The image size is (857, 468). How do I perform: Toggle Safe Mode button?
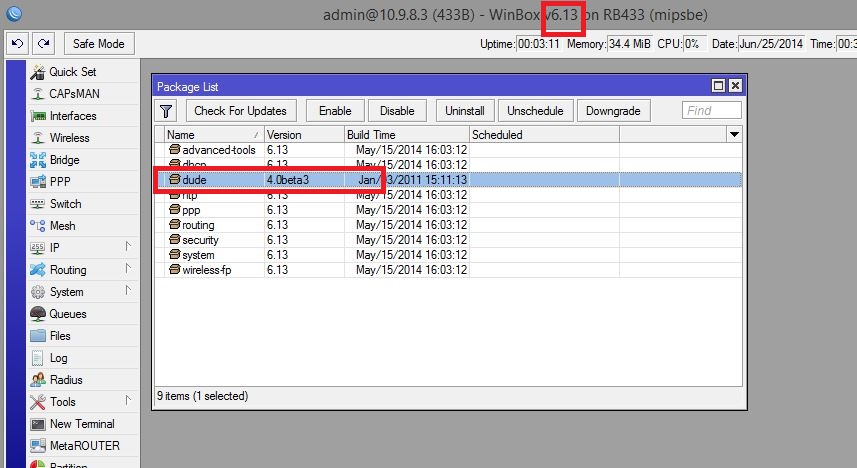[99, 44]
